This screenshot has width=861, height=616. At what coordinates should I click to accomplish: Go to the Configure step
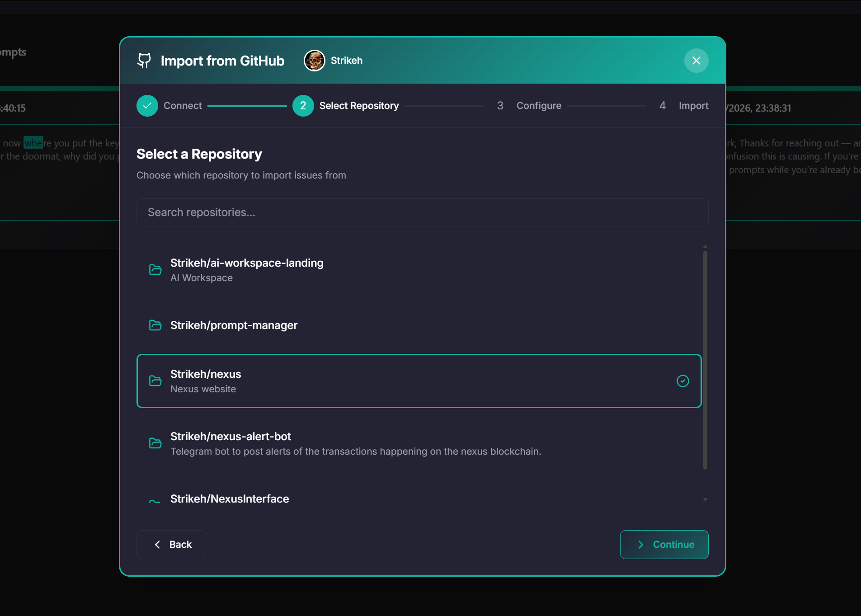pos(538,105)
